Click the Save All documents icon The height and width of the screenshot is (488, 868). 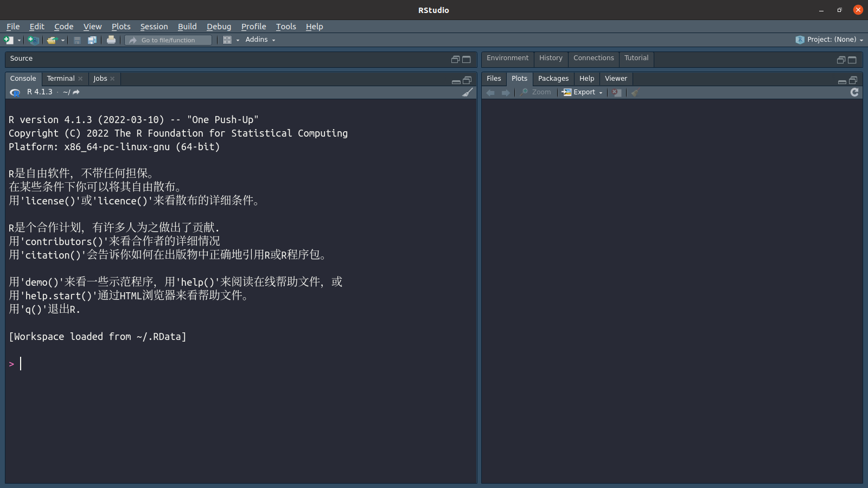[92, 40]
